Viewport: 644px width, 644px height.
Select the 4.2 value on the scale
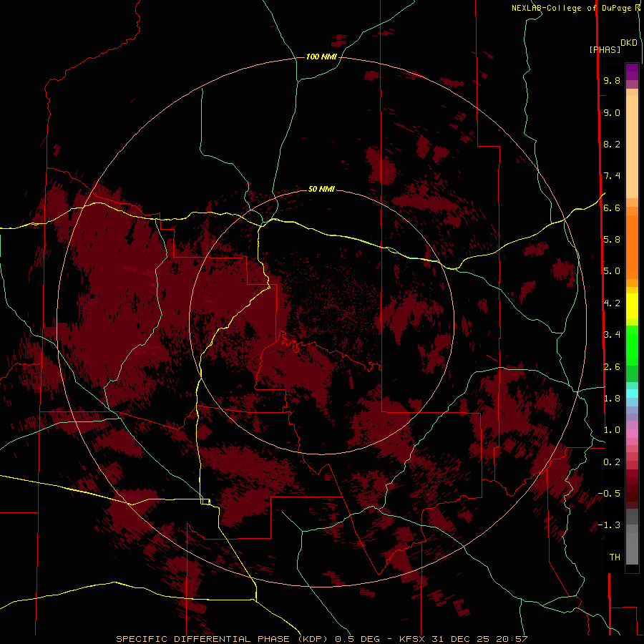tap(612, 303)
